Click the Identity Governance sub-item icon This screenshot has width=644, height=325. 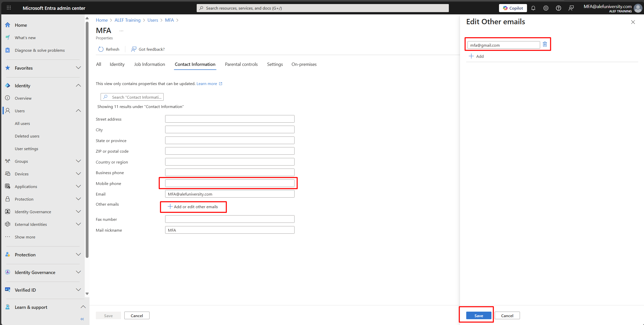(x=8, y=211)
